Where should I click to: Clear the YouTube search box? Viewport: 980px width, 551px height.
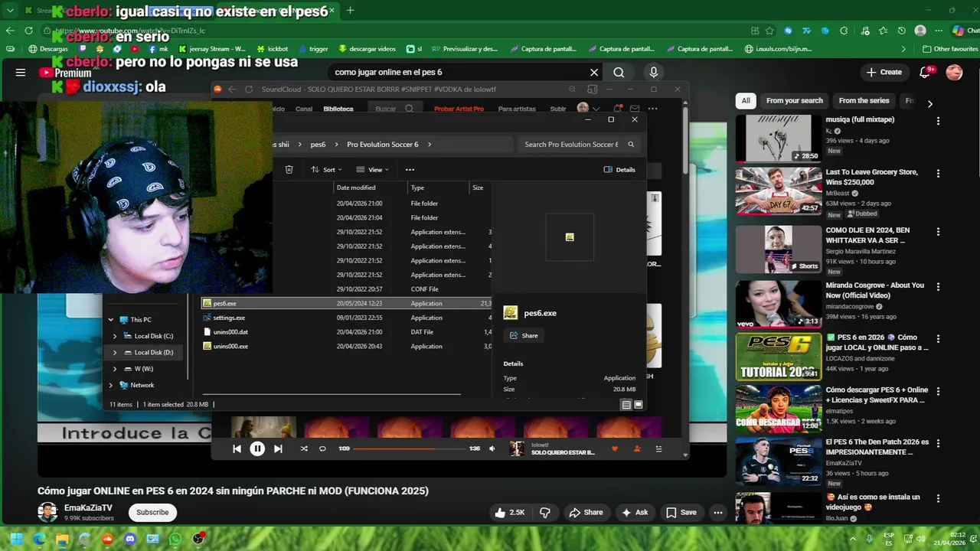point(593,72)
